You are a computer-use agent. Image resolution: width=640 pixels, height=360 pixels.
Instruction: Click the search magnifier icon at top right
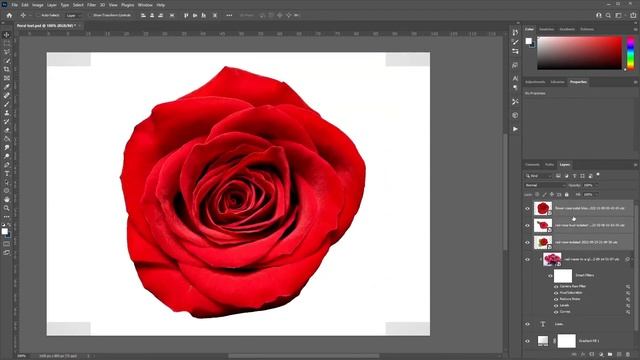tap(608, 16)
